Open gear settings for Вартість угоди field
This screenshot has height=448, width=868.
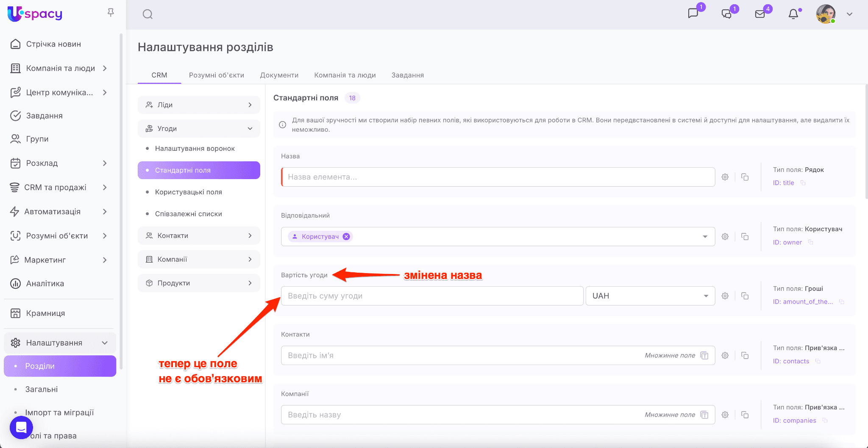(725, 296)
